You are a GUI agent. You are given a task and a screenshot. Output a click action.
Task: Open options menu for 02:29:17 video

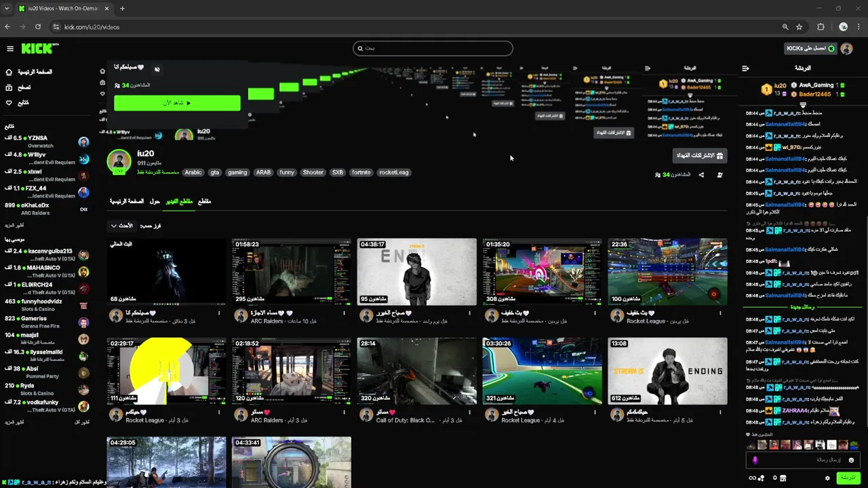219,412
